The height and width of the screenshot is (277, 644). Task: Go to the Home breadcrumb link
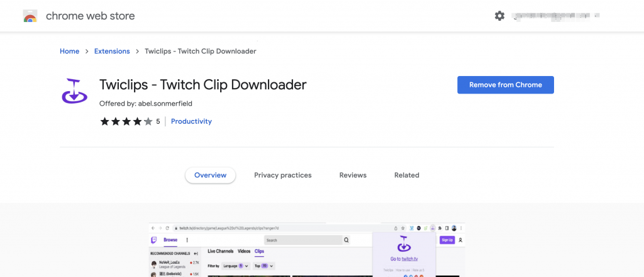[69, 52]
